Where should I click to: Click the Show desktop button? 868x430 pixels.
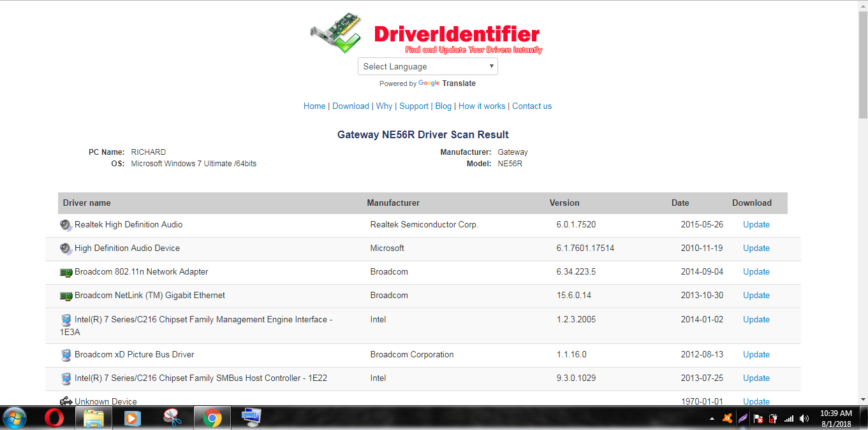pyautogui.click(x=864, y=418)
